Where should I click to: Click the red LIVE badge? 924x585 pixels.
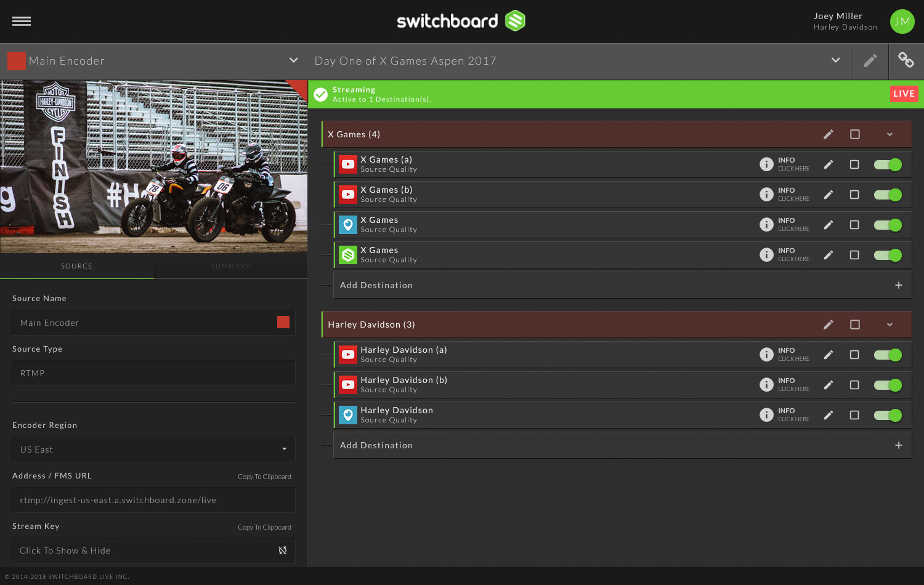[x=904, y=94]
